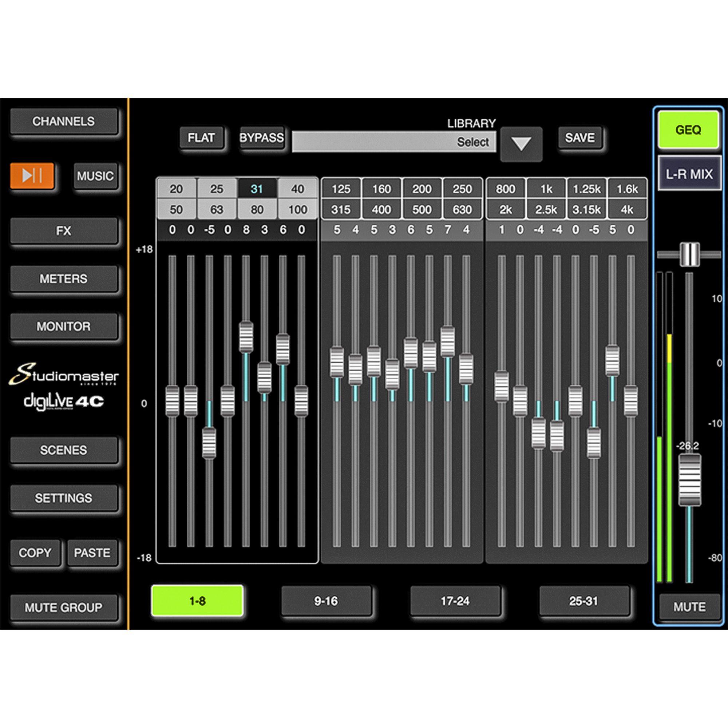The image size is (728, 728).
Task: Save the EQ preset
Action: click(x=579, y=138)
